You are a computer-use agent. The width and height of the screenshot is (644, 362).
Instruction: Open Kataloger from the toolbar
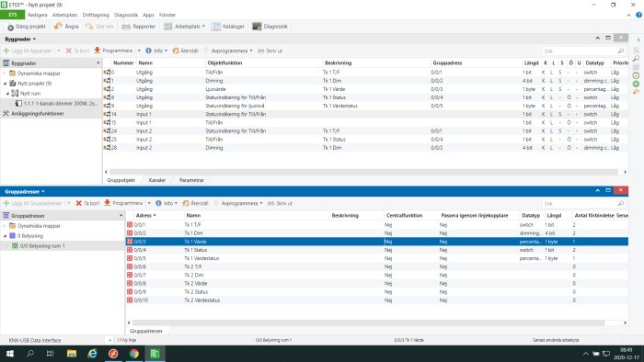pos(216,27)
